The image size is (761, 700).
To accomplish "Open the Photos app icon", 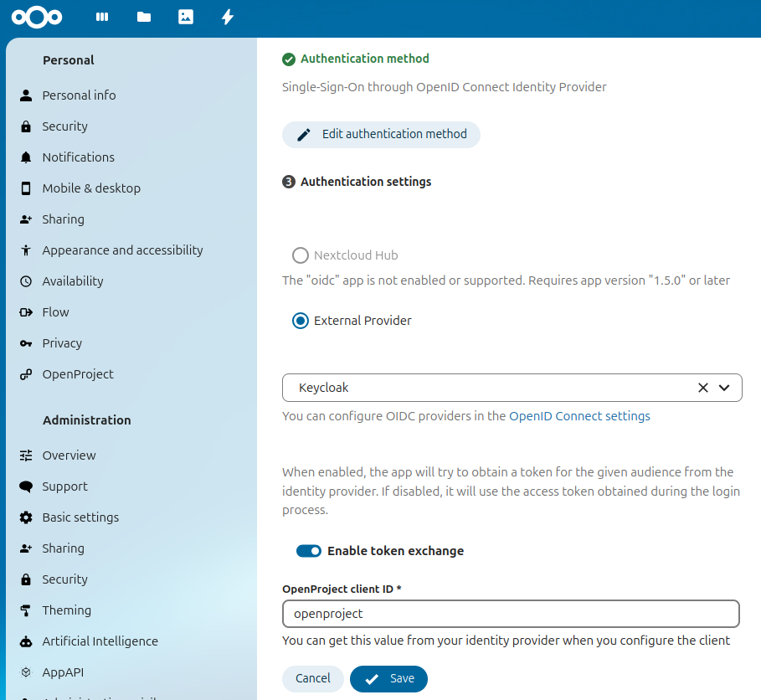I will click(185, 17).
